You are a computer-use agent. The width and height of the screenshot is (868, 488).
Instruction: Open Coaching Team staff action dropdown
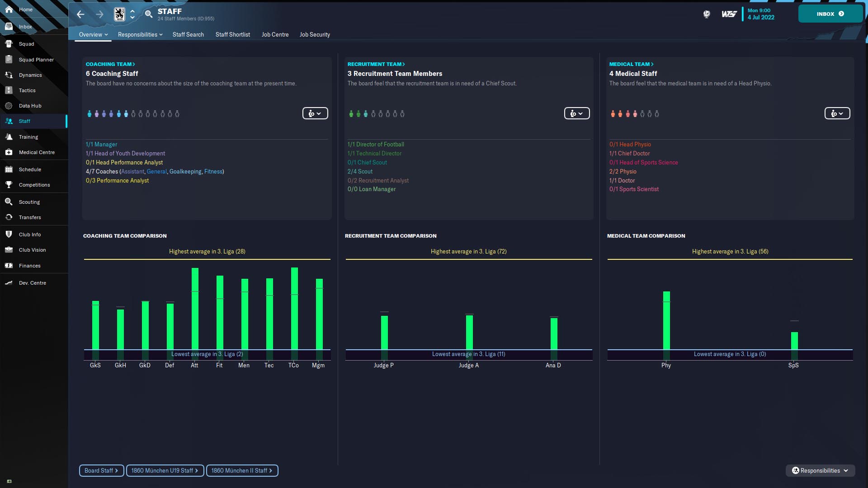click(x=315, y=113)
